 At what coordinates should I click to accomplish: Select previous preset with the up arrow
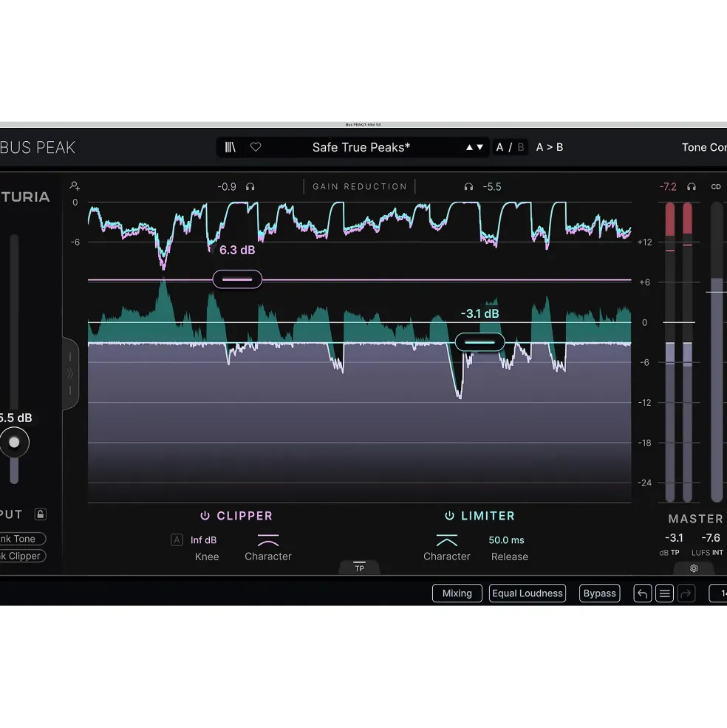pos(469,147)
